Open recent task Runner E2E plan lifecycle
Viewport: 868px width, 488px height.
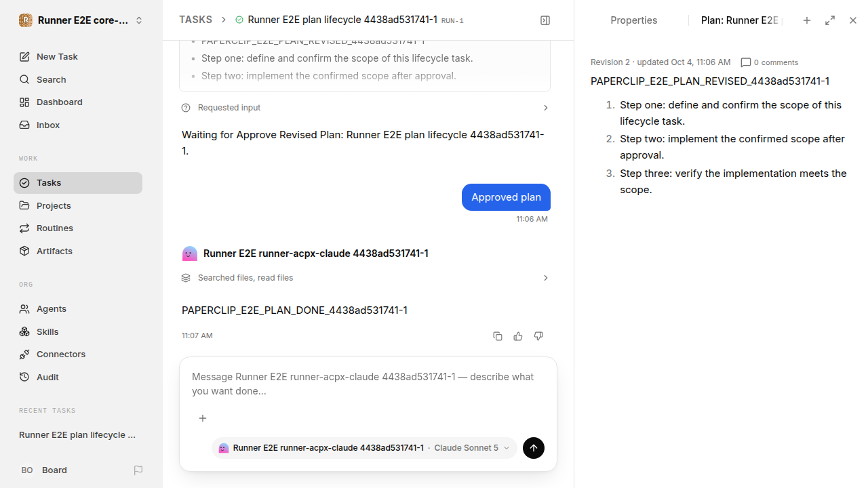point(78,435)
